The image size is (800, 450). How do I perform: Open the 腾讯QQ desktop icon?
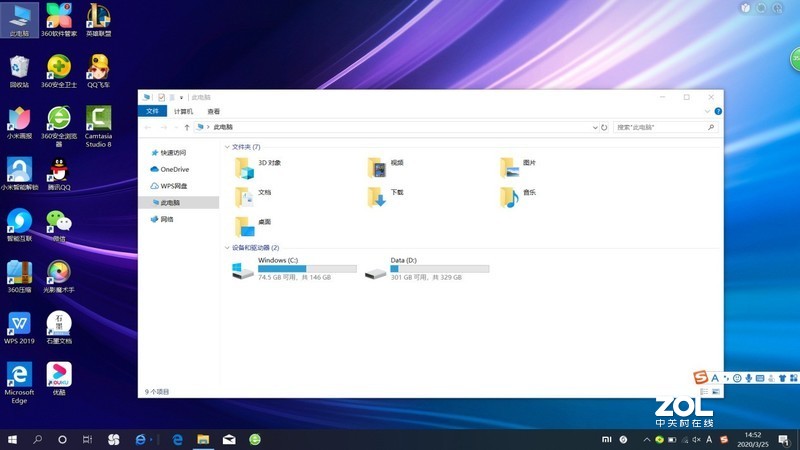(x=59, y=172)
